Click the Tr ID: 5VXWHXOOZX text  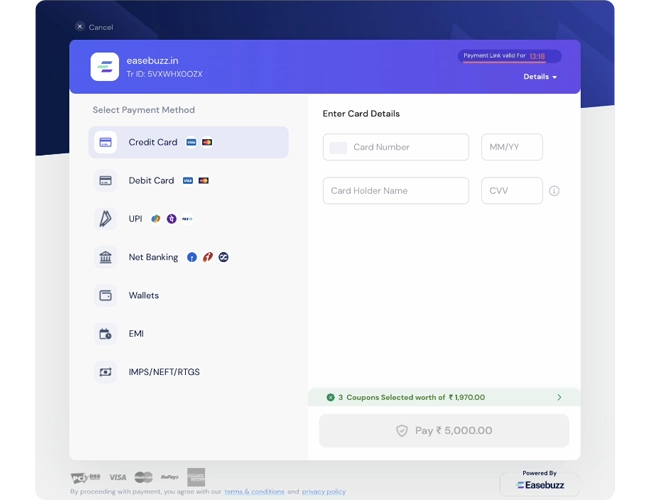[x=165, y=74]
